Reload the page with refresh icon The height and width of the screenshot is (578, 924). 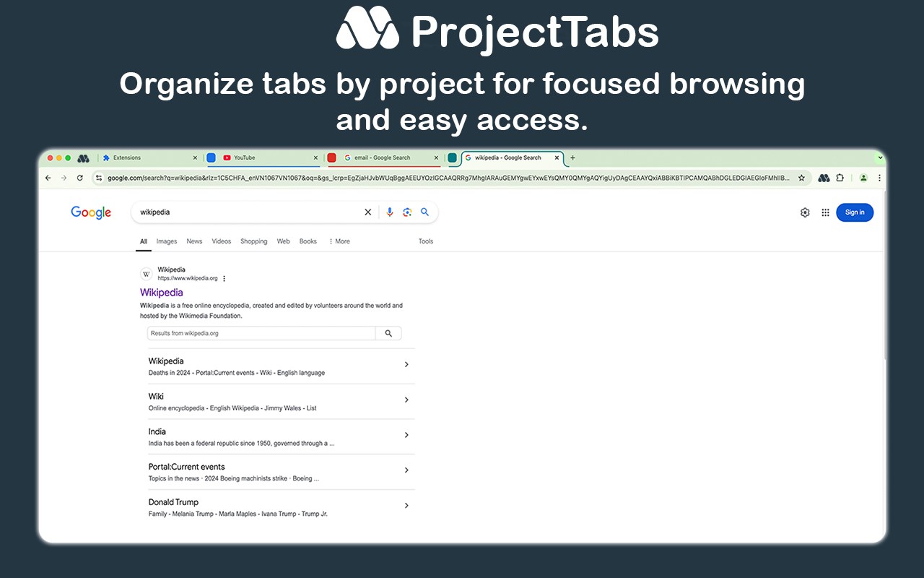click(x=79, y=178)
